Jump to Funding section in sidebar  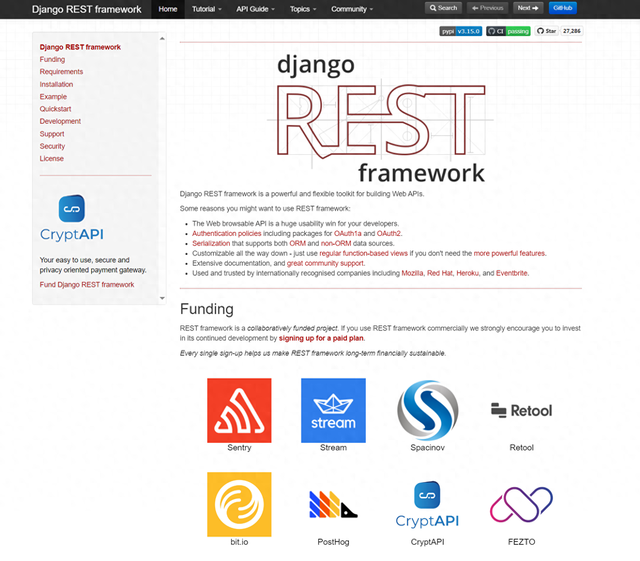tap(52, 59)
